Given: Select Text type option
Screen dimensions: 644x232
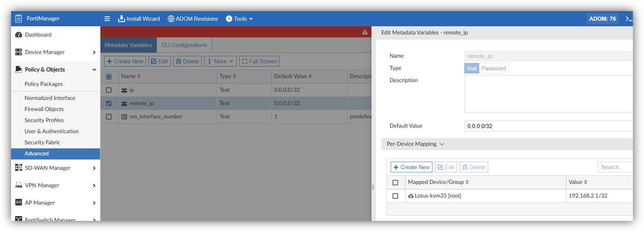Looking at the screenshot, I should [x=472, y=68].
